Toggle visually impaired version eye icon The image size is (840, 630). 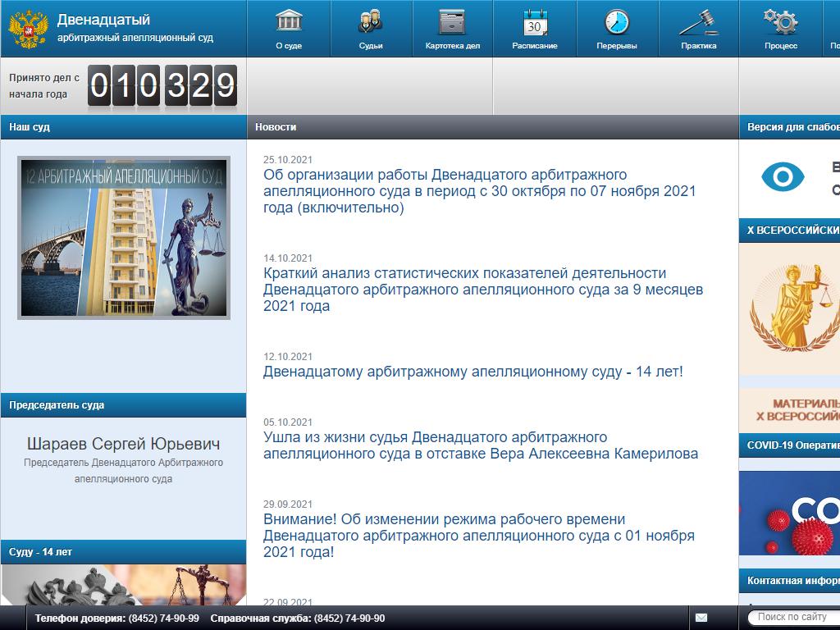[783, 177]
